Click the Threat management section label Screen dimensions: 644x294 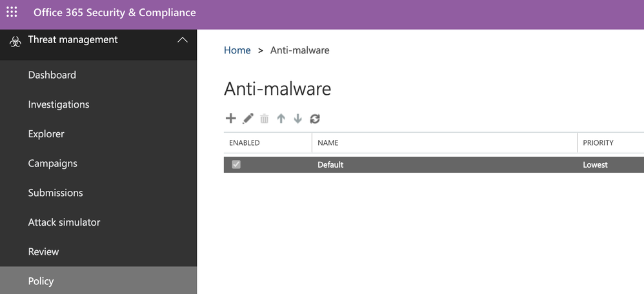[x=73, y=40]
